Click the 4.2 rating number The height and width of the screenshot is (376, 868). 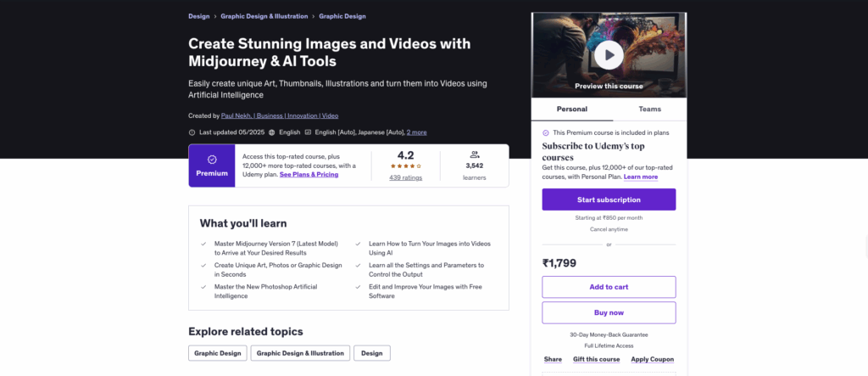coord(406,155)
